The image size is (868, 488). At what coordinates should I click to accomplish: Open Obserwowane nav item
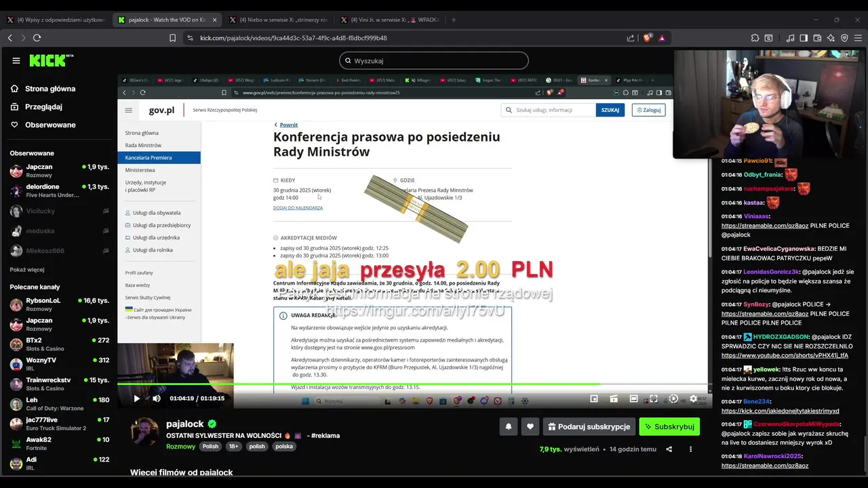click(44, 125)
